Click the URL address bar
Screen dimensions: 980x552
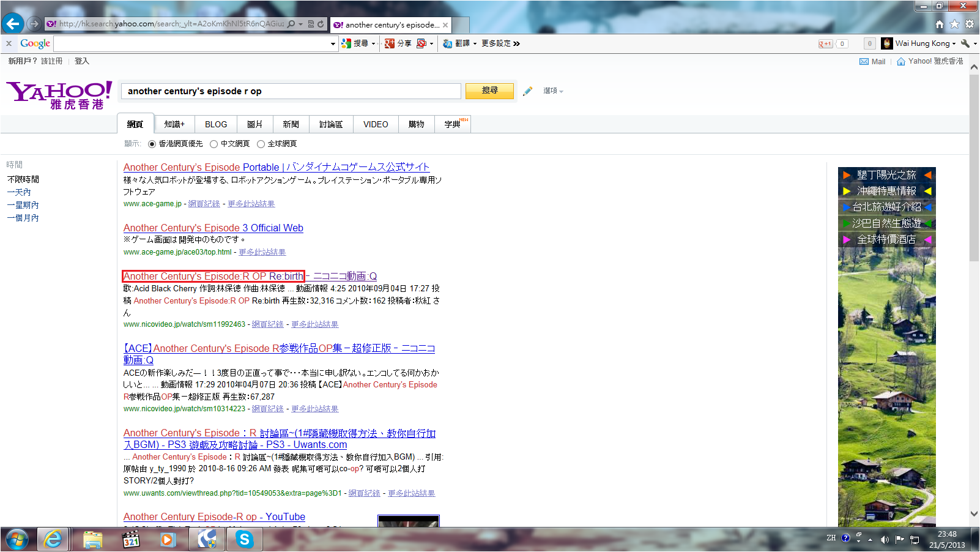click(171, 24)
